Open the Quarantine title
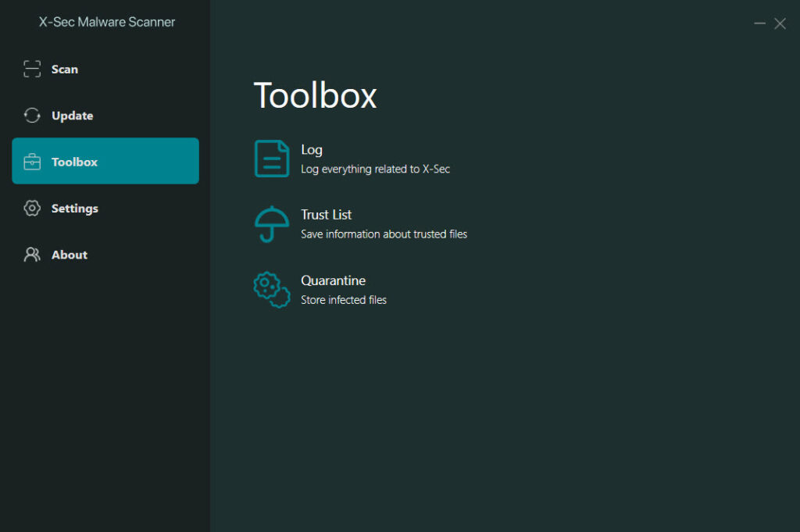This screenshot has width=800, height=532. (333, 280)
